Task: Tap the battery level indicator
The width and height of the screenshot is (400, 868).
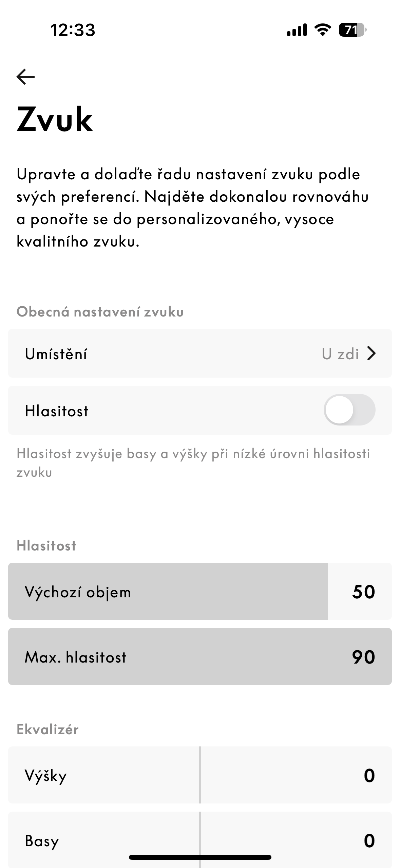Action: pos(352,30)
